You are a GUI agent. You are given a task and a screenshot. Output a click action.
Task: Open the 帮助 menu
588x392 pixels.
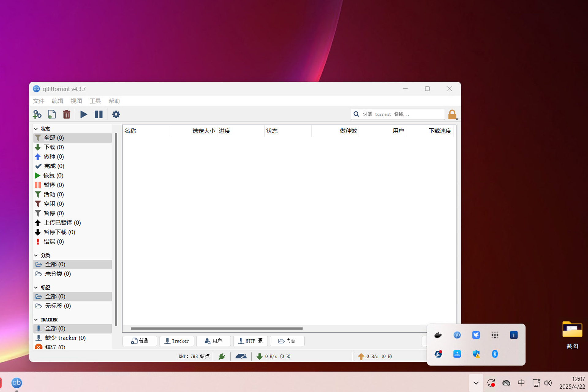pos(114,101)
